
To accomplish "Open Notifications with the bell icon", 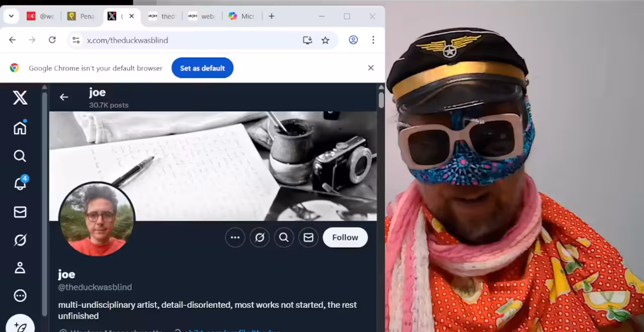I will point(20,183).
